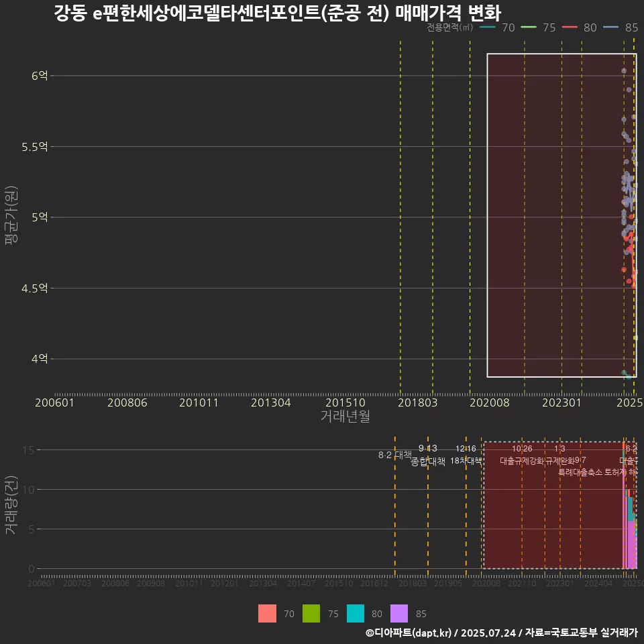Click the purple 85㎡ volume bar segment
The image size is (644, 644).
[x=631, y=545]
